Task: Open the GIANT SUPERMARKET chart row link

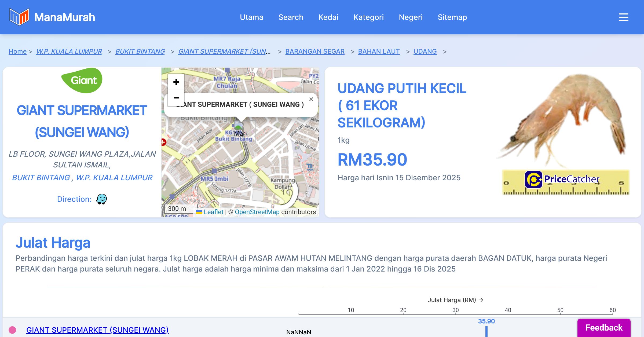Action: click(97, 330)
